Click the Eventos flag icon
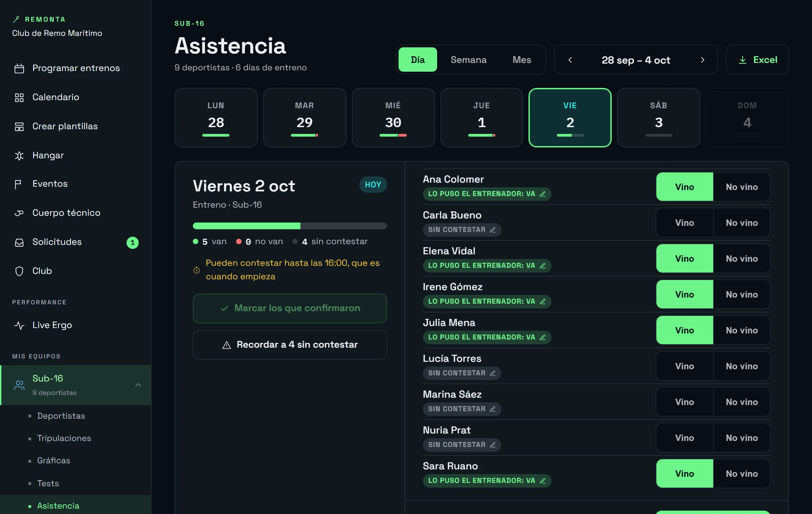Screen dimensions: 812x514 tap(18, 184)
